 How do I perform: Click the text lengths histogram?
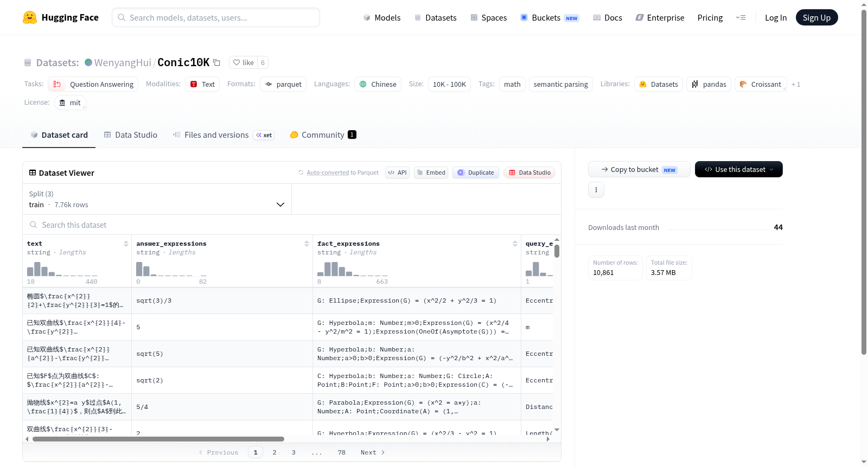coord(62,269)
